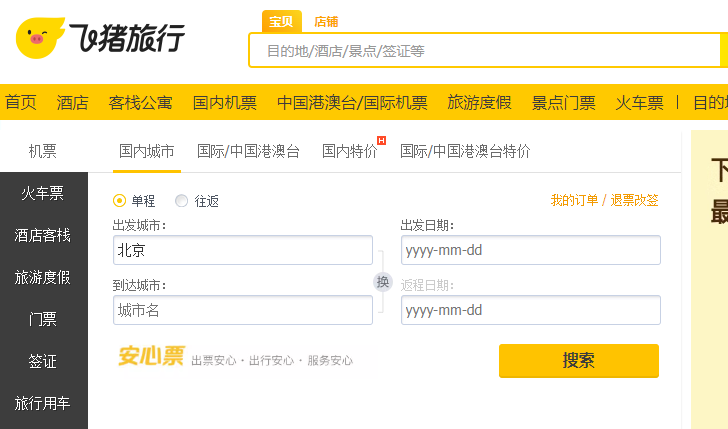This screenshot has height=429, width=728.
Task: Open the 出发日期 date picker field
Action: (x=531, y=250)
